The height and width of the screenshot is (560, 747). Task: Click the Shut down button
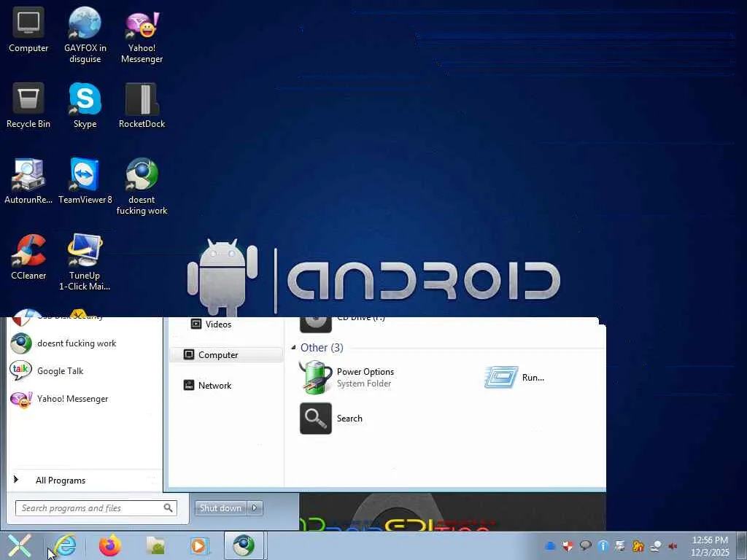click(220, 508)
